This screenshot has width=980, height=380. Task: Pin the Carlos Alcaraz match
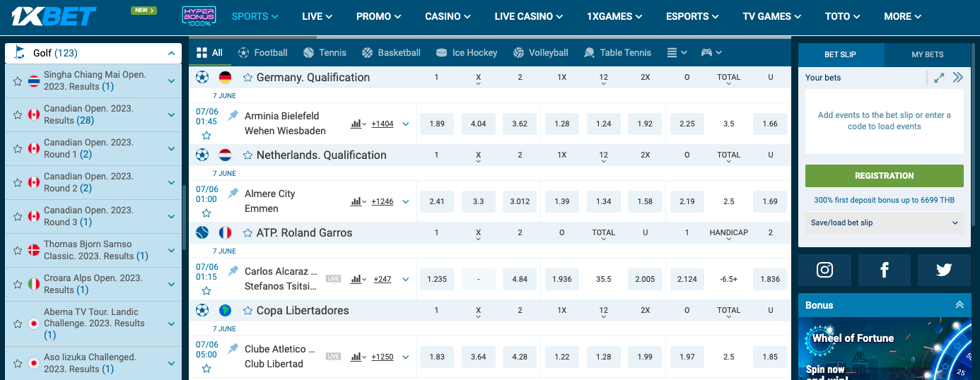(233, 271)
